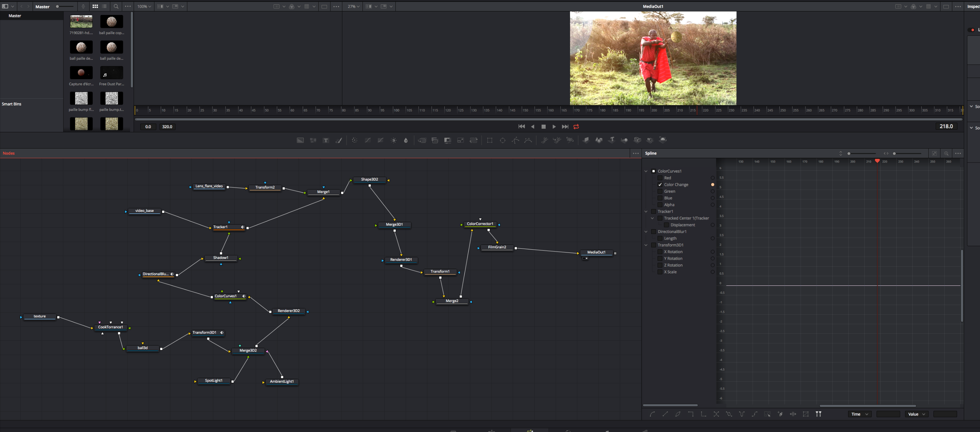Add Brightness Contrast tool from toolbar
The image size is (980, 432).
[x=393, y=140]
